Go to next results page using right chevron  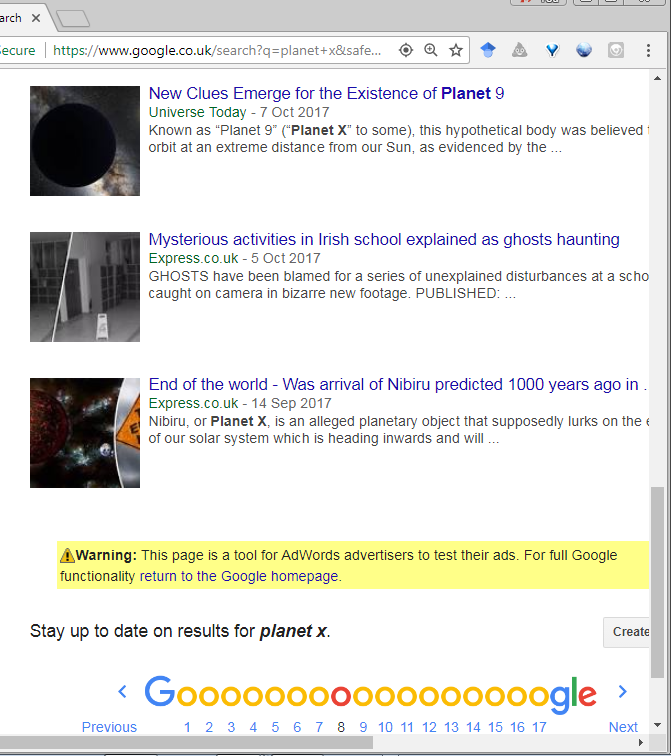[x=622, y=692]
